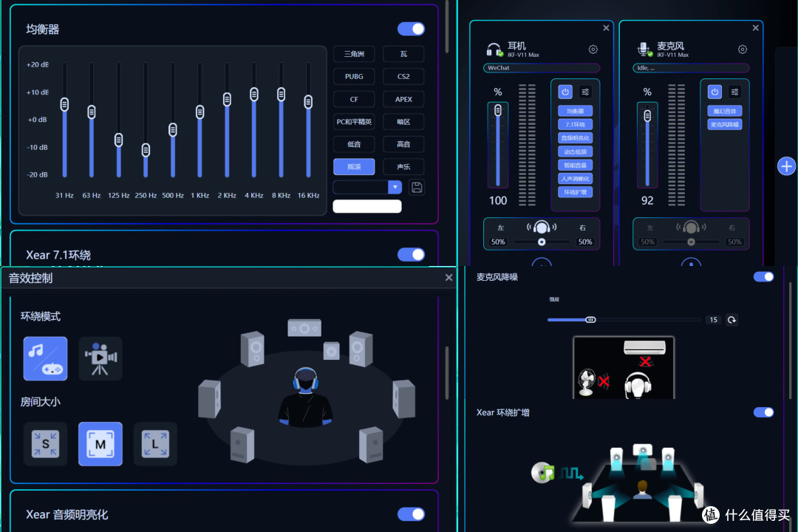Select the 声乐 vocal preset
The height and width of the screenshot is (532, 798).
pos(403,166)
